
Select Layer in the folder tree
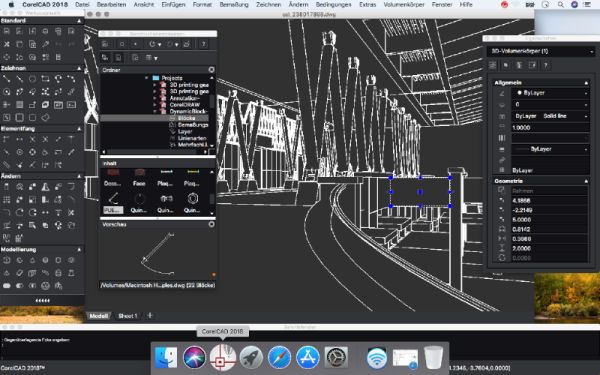tap(185, 131)
